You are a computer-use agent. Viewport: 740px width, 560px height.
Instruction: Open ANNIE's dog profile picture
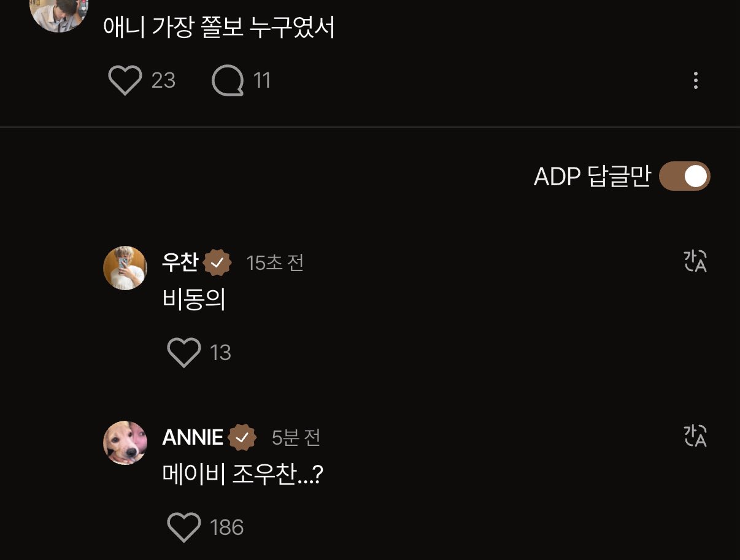(125, 443)
